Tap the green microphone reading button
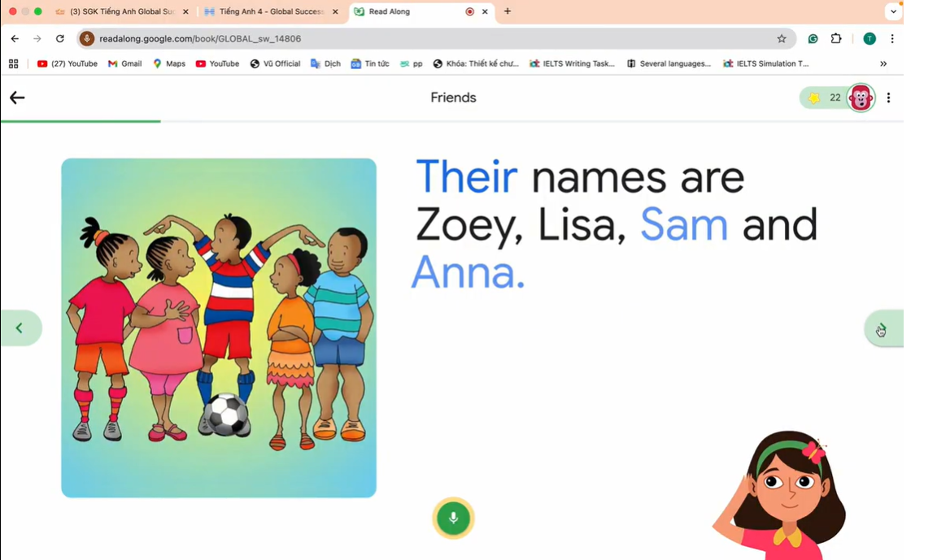 point(453,518)
